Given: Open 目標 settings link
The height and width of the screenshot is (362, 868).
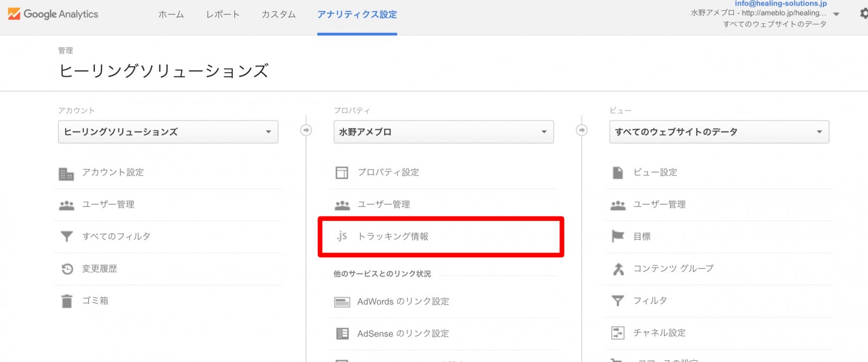Looking at the screenshot, I should point(642,237).
